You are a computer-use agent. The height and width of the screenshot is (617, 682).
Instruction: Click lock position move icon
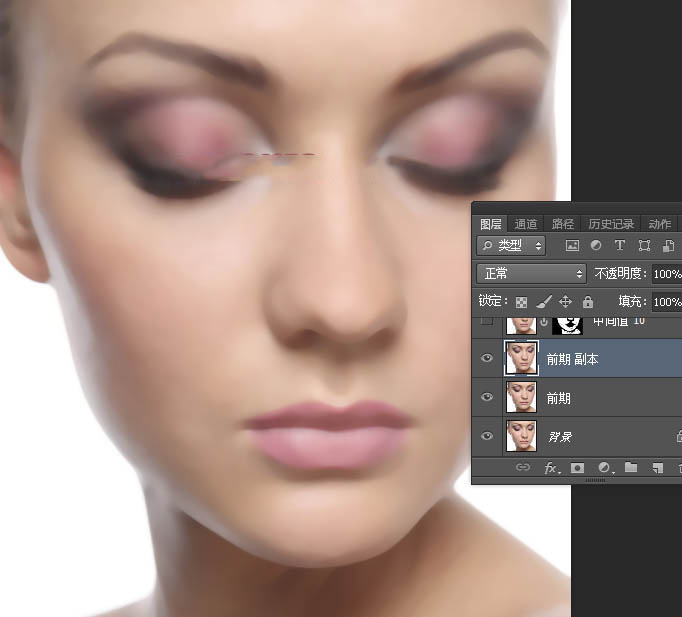tap(565, 302)
